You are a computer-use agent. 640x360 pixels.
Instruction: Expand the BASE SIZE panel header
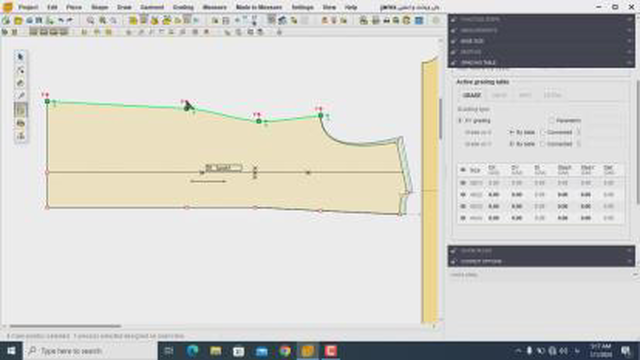coord(541,41)
